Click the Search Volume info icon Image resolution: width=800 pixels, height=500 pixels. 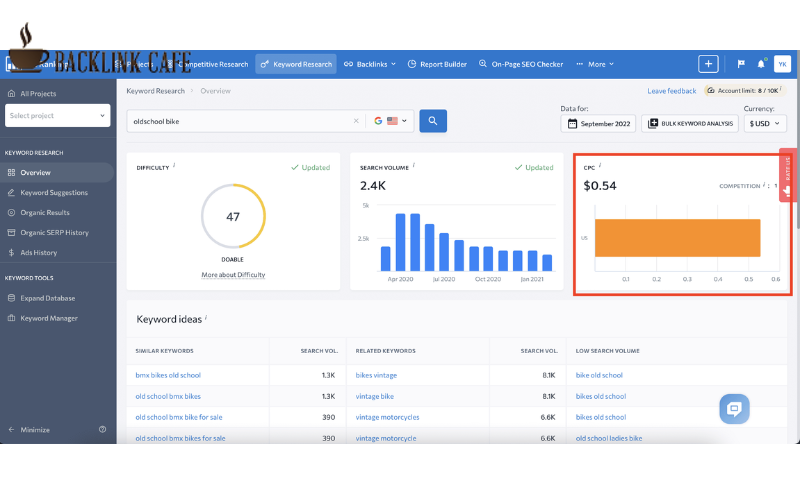coord(414,165)
